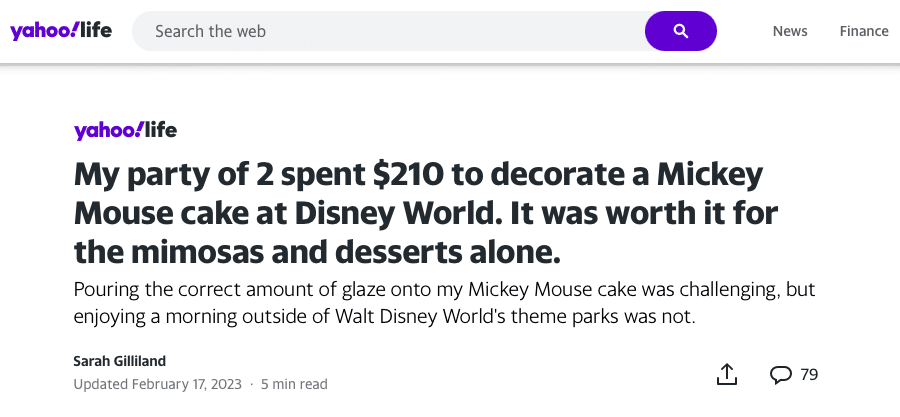Screen dimensions: 900x417
Task: Open comments using the speech bubble icon
Action: (x=781, y=375)
